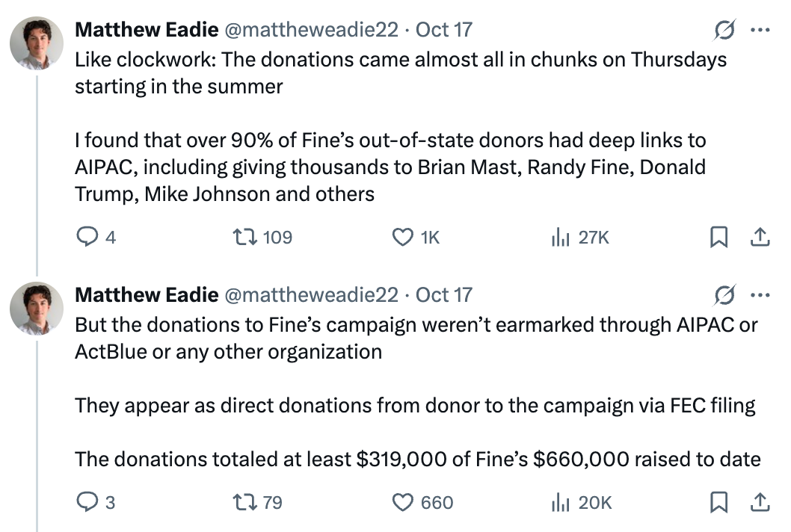
Task: View analytics of the 27K views tweet
Action: (561, 238)
